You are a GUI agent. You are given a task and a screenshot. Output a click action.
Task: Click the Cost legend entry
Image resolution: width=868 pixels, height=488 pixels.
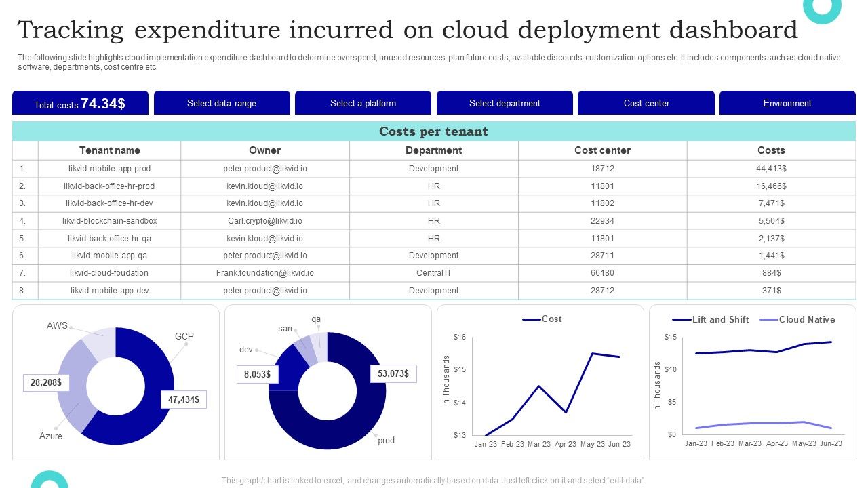[x=542, y=319]
